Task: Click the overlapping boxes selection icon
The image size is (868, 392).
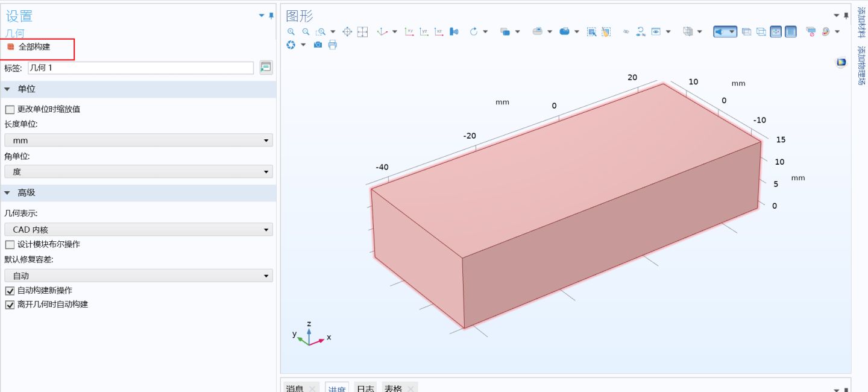Action: (505, 32)
